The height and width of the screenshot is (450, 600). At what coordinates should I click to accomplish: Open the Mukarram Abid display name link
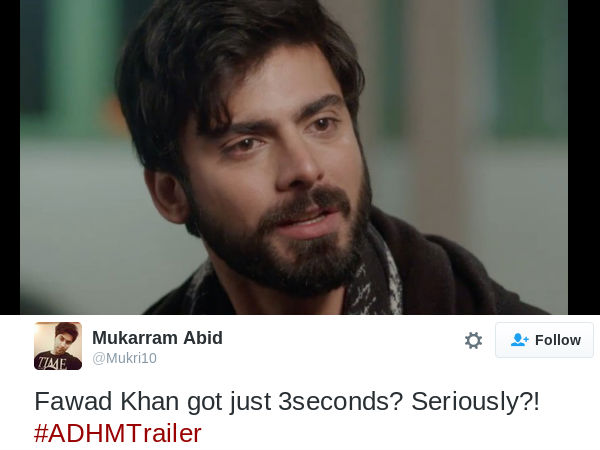point(157,338)
